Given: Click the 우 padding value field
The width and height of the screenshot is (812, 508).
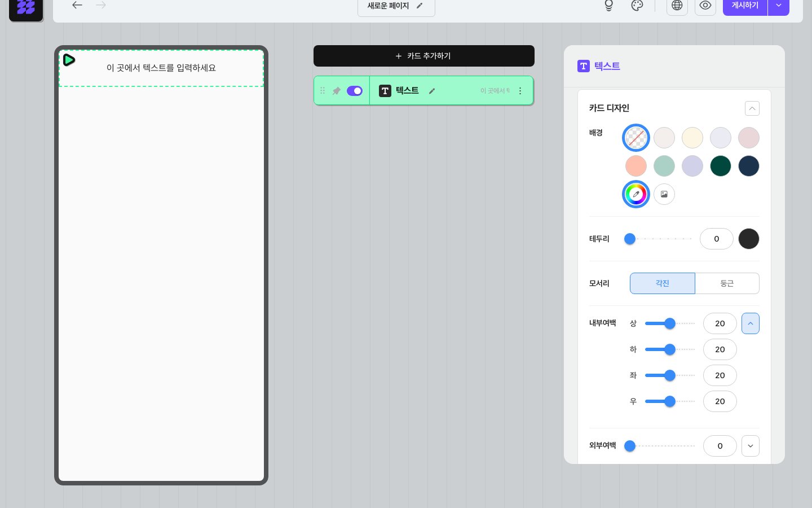Looking at the screenshot, I should click(x=720, y=401).
